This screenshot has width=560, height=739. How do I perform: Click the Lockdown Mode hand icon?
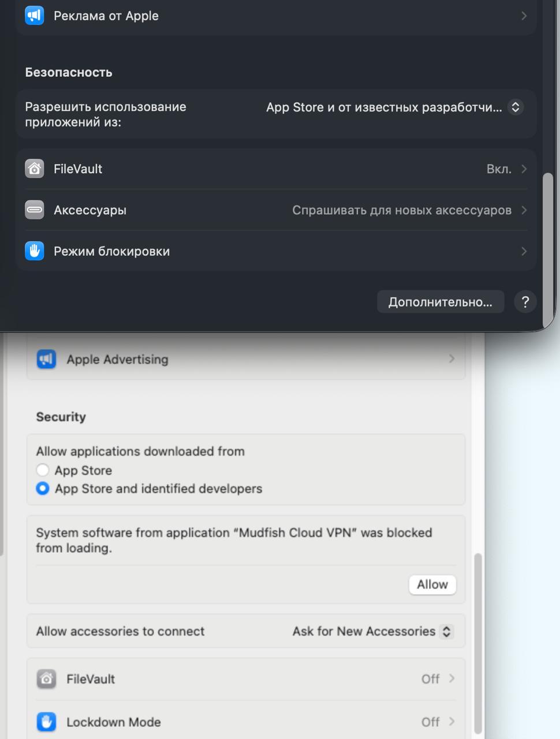click(47, 722)
